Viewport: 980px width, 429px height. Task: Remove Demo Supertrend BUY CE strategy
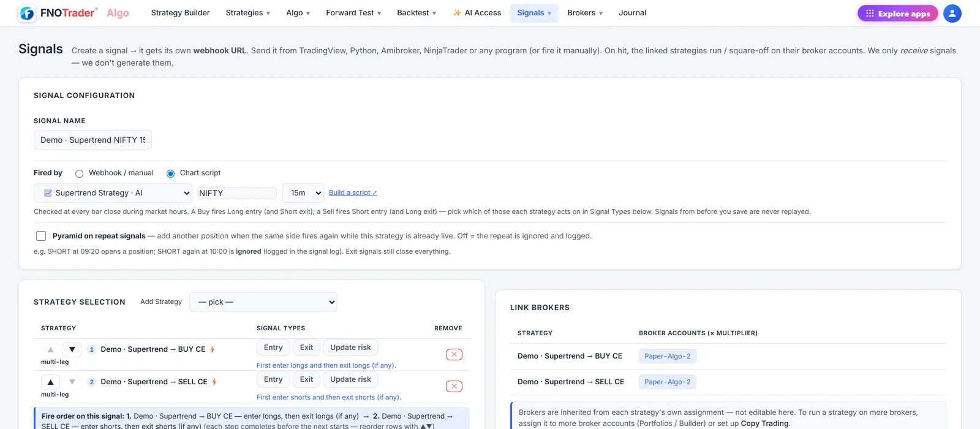(454, 354)
